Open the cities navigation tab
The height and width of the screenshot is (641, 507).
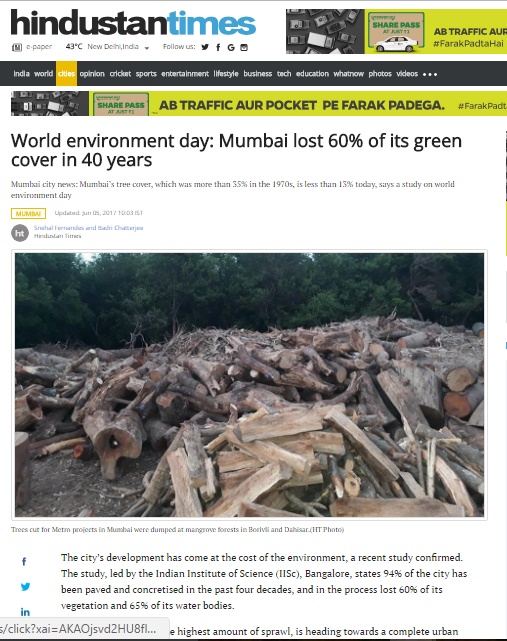(x=66, y=74)
